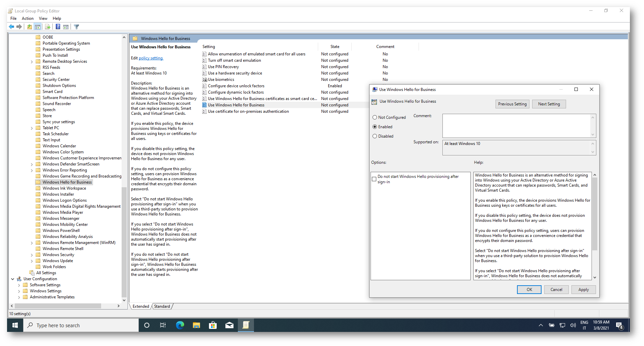The width and height of the screenshot is (644, 346).
Task: Click the tree pane horizontal scrollbar thumb
Action: [58, 306]
